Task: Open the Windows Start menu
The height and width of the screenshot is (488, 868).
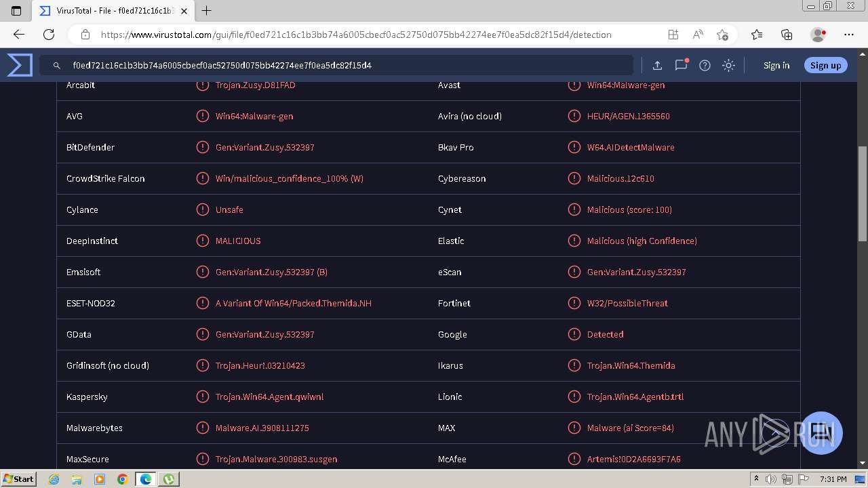Action: pos(19,479)
